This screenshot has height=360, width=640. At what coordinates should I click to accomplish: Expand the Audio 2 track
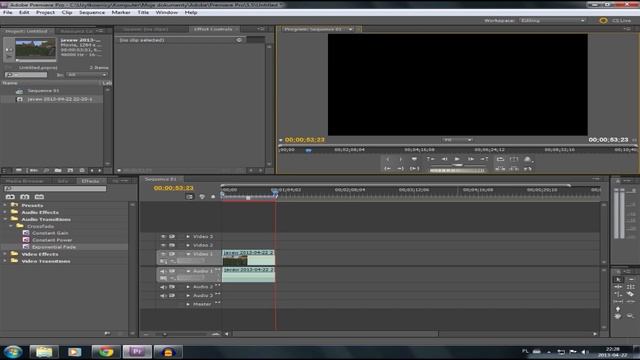tap(188, 287)
